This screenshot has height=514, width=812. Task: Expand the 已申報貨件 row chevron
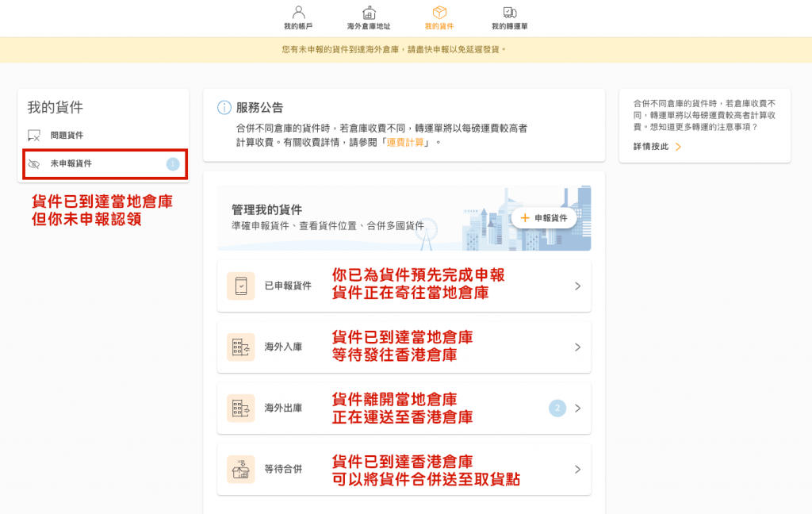pyautogui.click(x=577, y=286)
